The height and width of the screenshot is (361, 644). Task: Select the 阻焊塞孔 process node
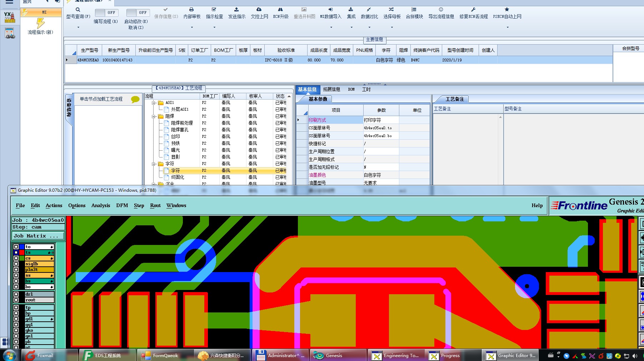180,130
